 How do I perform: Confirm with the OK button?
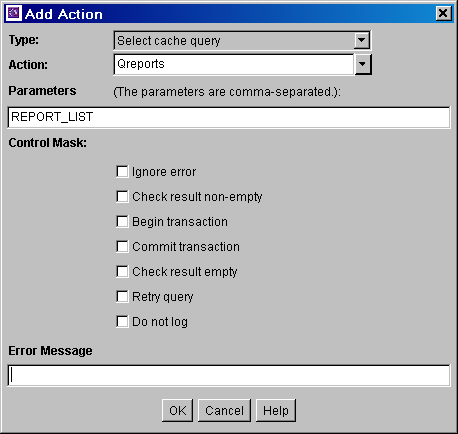(177, 411)
